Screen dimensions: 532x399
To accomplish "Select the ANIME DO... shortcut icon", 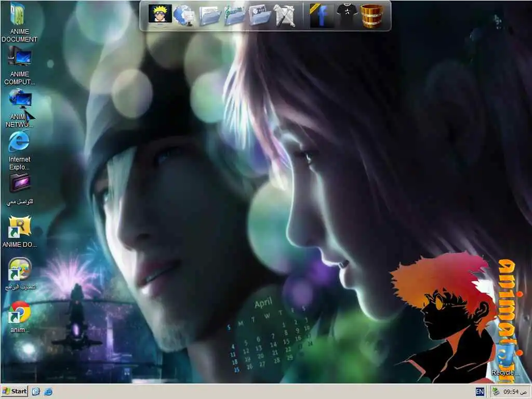I will (19, 232).
